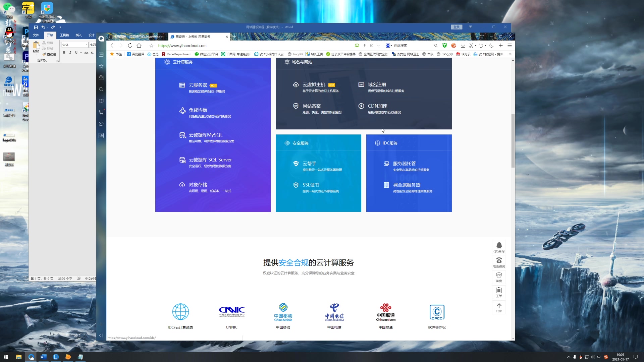Expand scissors tool dropdown arrow

475,46
